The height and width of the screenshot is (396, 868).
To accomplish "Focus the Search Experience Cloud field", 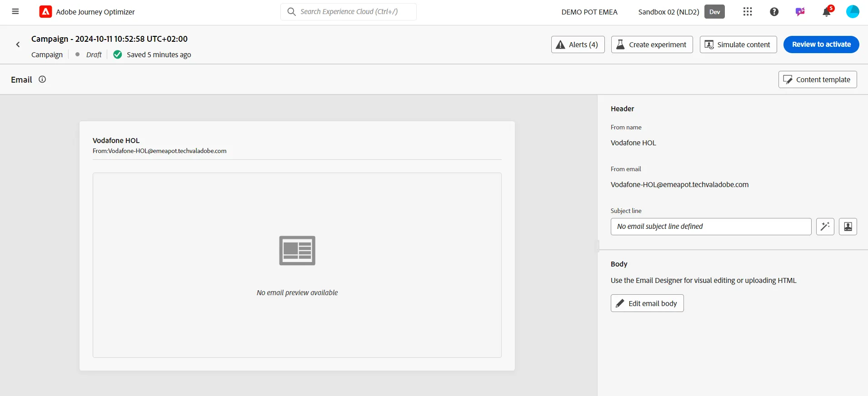I will point(349,12).
